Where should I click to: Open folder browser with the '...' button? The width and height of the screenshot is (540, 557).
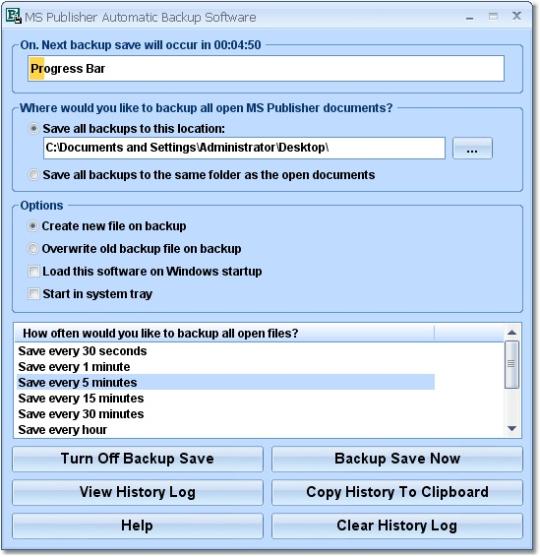pyautogui.click(x=472, y=148)
